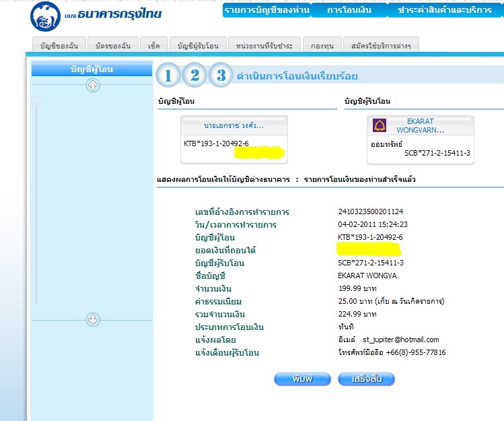Click ดำเนินการโอนเงินเรียบร้อย heading
The image size is (504, 421).
[297, 76]
